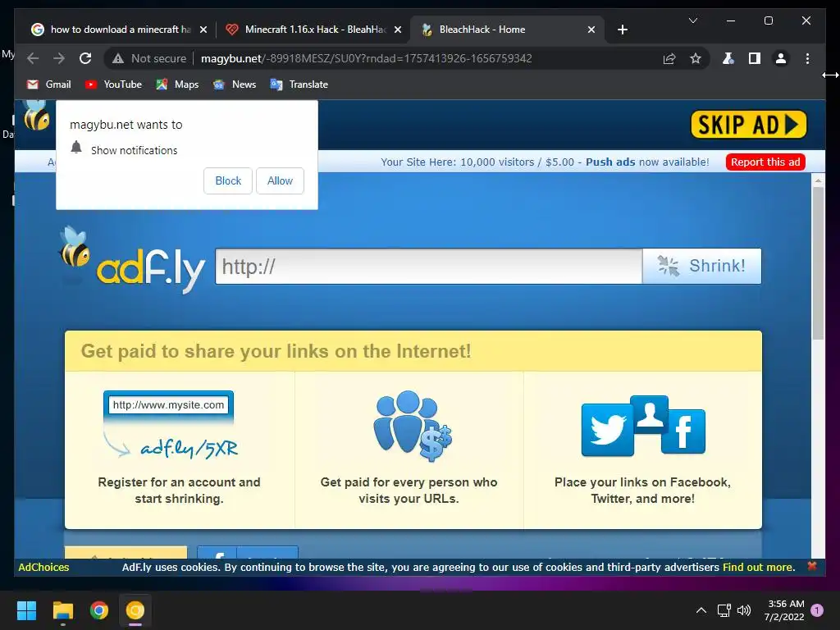This screenshot has height=630, width=840.
Task: Allow notifications from magybu.net
Action: click(x=280, y=180)
